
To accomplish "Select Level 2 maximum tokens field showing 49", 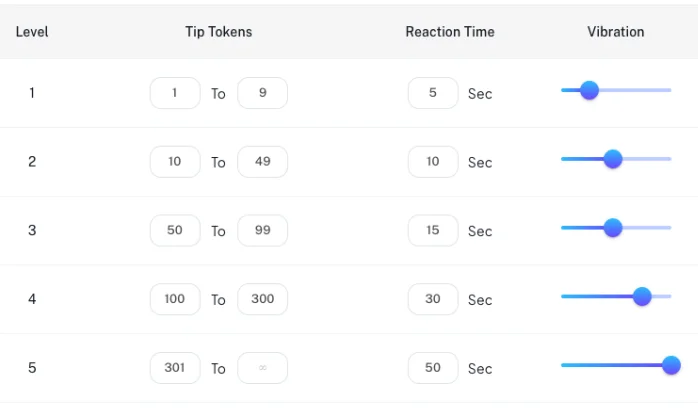I will tap(262, 161).
